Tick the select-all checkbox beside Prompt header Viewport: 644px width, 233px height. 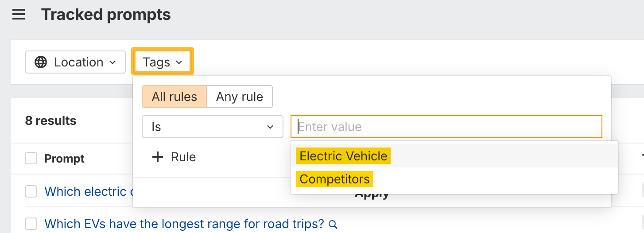pos(31,158)
